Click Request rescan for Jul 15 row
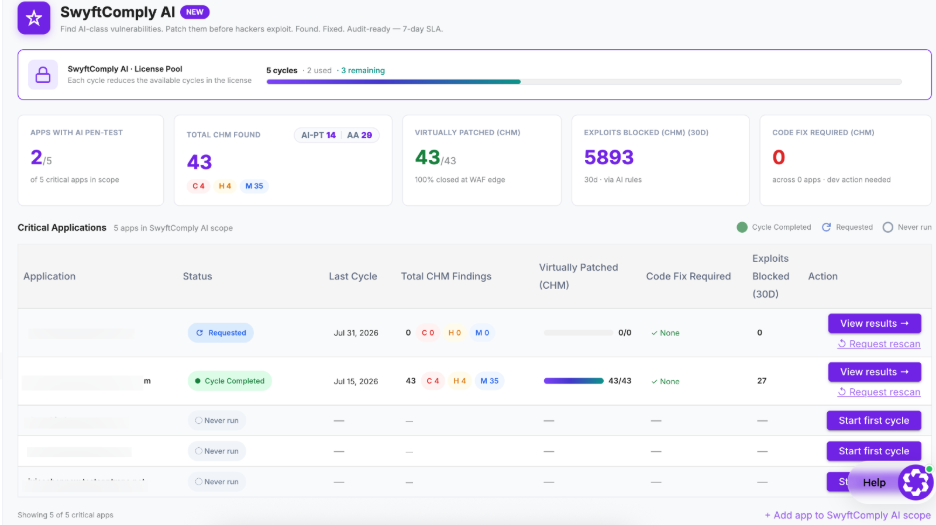 pos(879,392)
